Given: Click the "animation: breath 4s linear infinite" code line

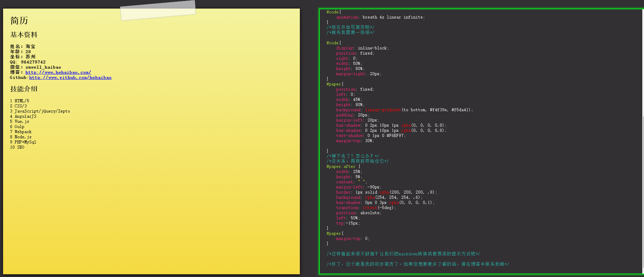Looking at the screenshot, I should 381,17.
